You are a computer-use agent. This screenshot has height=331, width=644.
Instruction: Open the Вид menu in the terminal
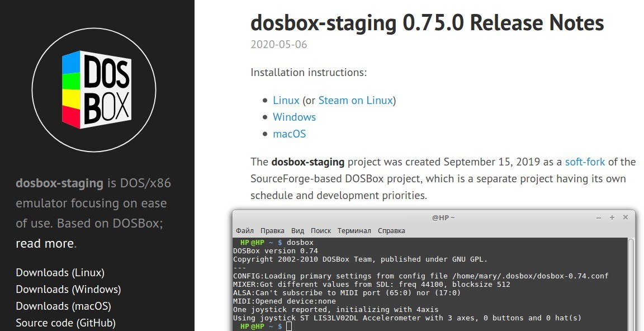click(x=298, y=231)
